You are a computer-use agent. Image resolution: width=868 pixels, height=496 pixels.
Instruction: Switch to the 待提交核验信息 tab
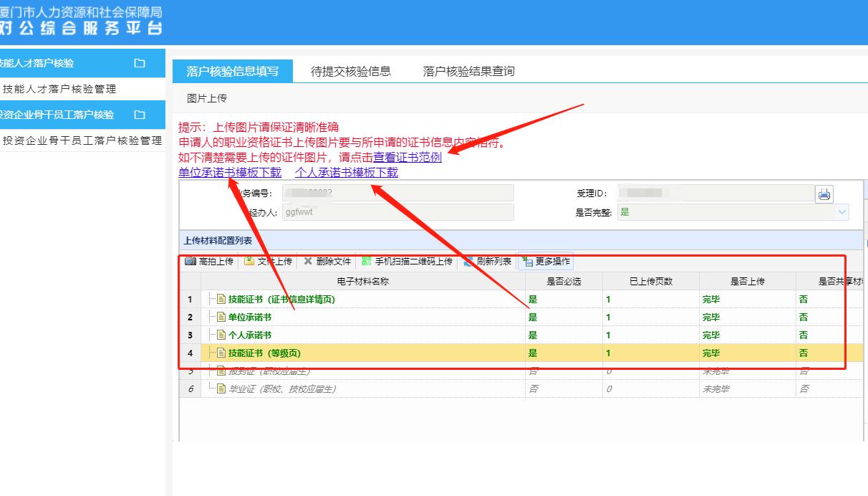(x=350, y=71)
